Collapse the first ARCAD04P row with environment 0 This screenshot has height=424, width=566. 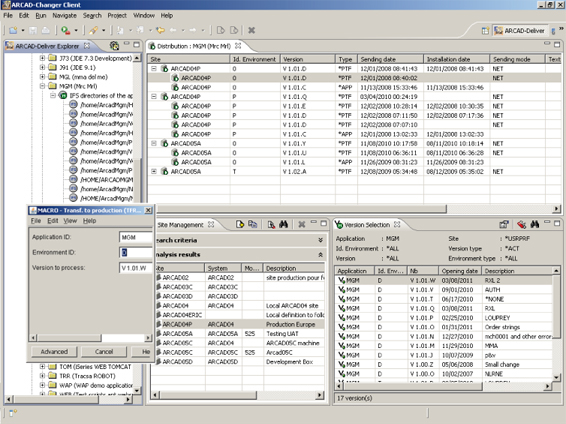(154, 69)
